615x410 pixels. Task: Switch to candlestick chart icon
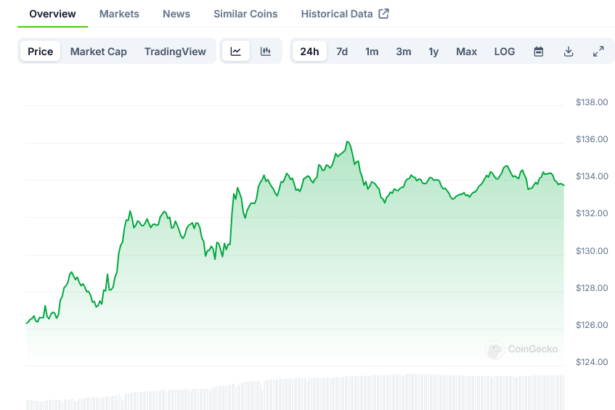[265, 52]
